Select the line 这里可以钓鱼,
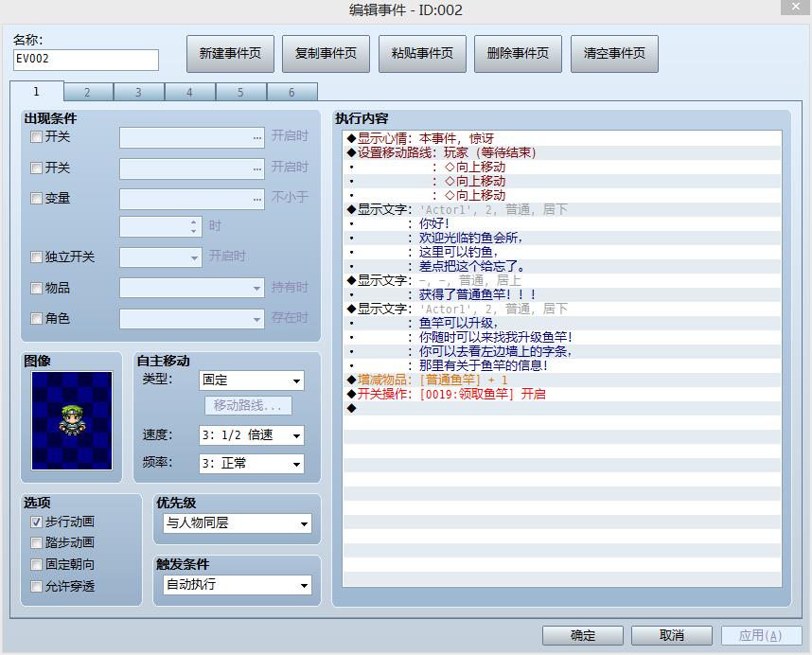Image resolution: width=812 pixels, height=655 pixels. [x=562, y=252]
